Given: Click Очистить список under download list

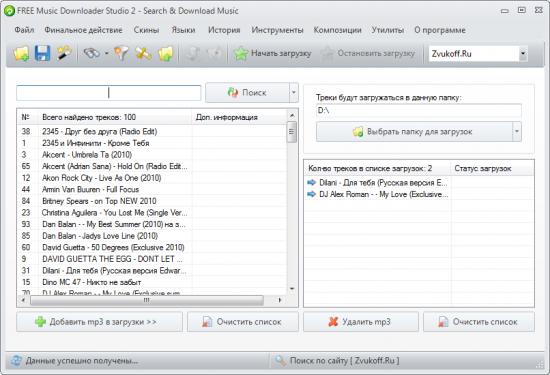Looking at the screenshot, I should [479, 322].
